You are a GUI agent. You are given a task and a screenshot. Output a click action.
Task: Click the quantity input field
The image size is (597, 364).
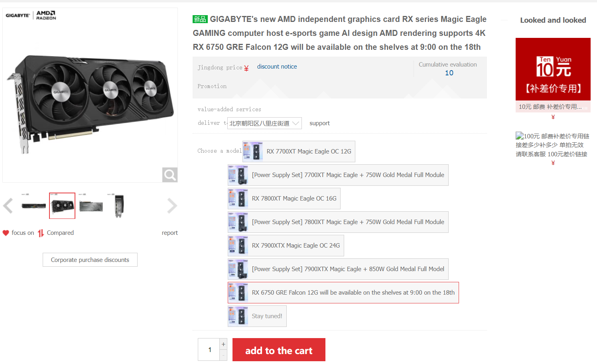[209, 350]
